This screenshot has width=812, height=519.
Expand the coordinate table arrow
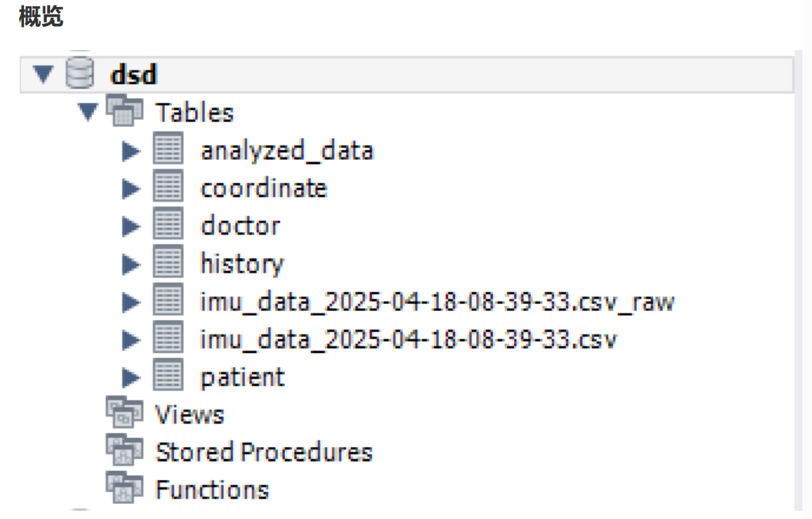tap(131, 188)
